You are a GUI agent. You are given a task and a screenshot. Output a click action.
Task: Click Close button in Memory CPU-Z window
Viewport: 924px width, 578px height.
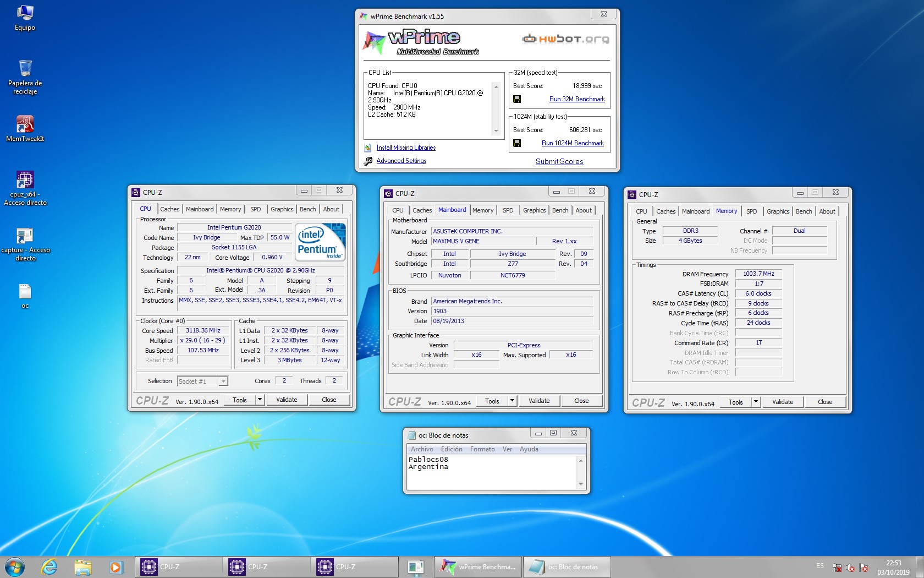pyautogui.click(x=825, y=402)
